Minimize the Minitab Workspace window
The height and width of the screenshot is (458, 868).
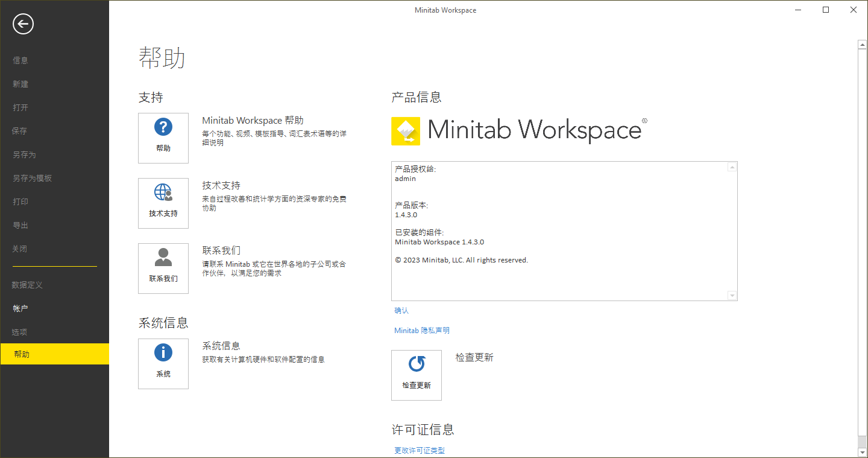coord(797,10)
